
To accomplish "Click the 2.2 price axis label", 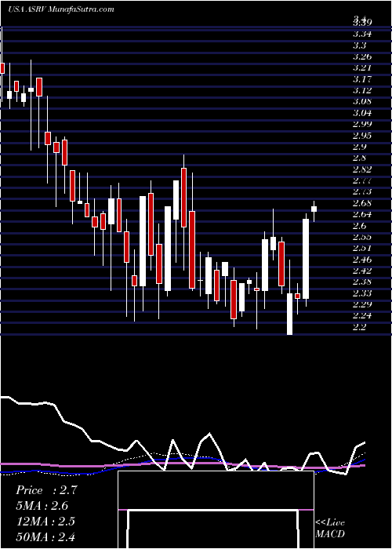I will [359, 327].
